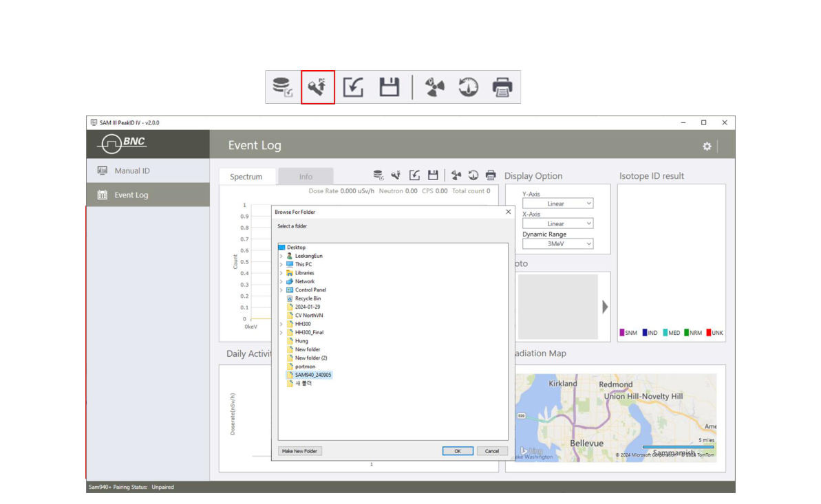Click the database icon in the Event Log toolbar
The width and height of the screenshot is (821, 504).
378,175
